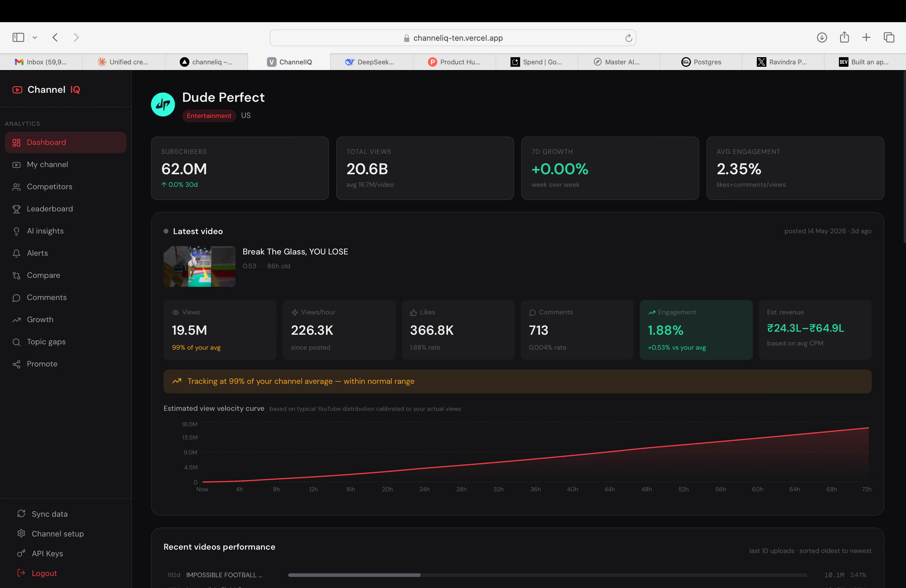
Task: Switch to the Master AI tab
Action: [x=619, y=62]
